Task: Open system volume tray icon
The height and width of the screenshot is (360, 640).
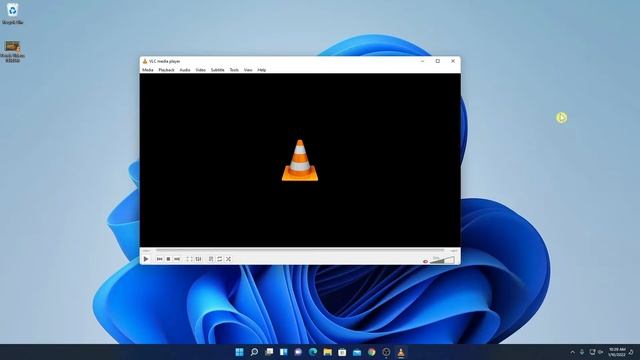Action: pyautogui.click(x=600, y=352)
